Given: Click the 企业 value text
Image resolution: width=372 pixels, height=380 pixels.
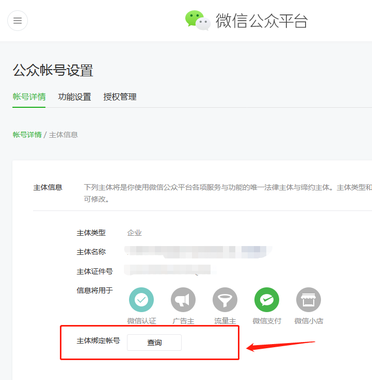Looking at the screenshot, I should [134, 233].
